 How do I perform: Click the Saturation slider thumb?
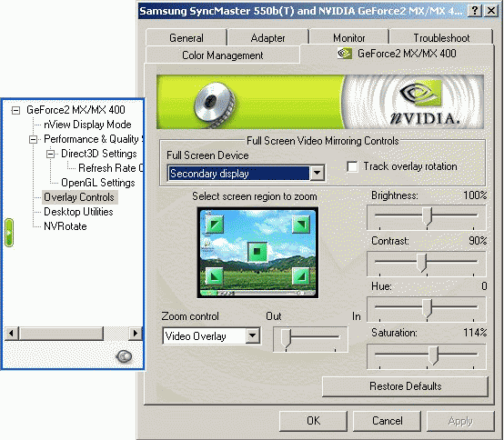click(x=433, y=355)
